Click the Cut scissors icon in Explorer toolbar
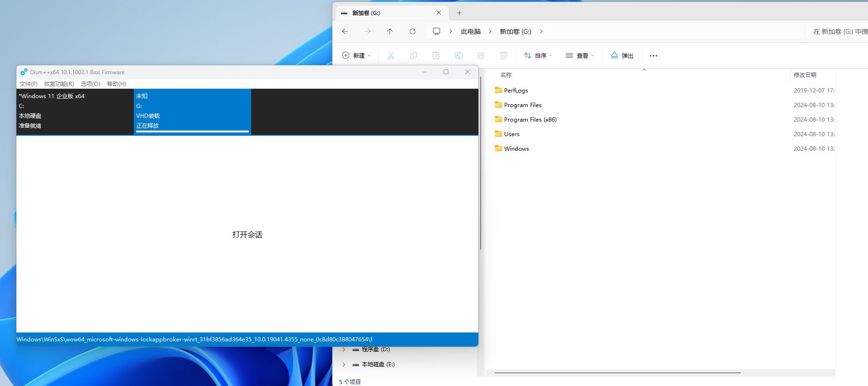Screen dimensions: 868x386 [x=391, y=55]
